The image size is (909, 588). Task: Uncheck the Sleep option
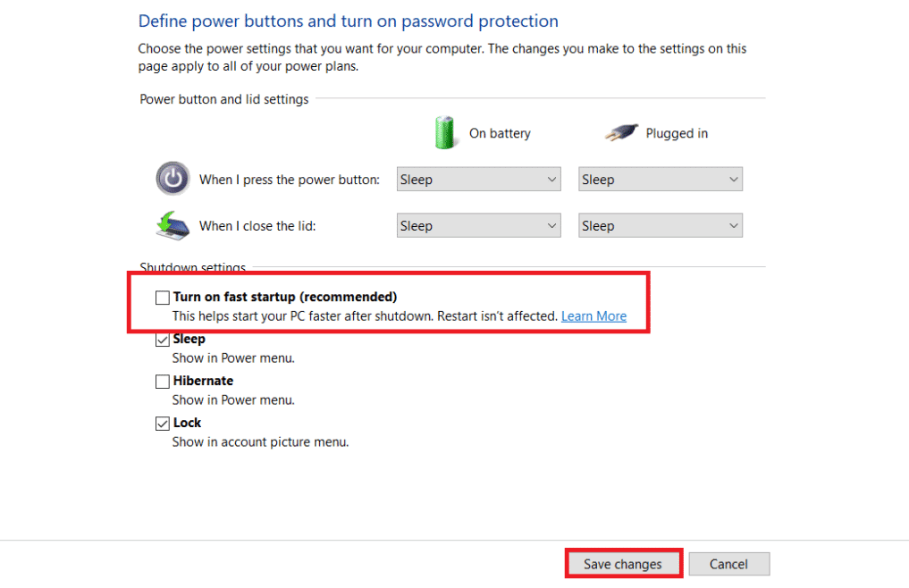163,339
